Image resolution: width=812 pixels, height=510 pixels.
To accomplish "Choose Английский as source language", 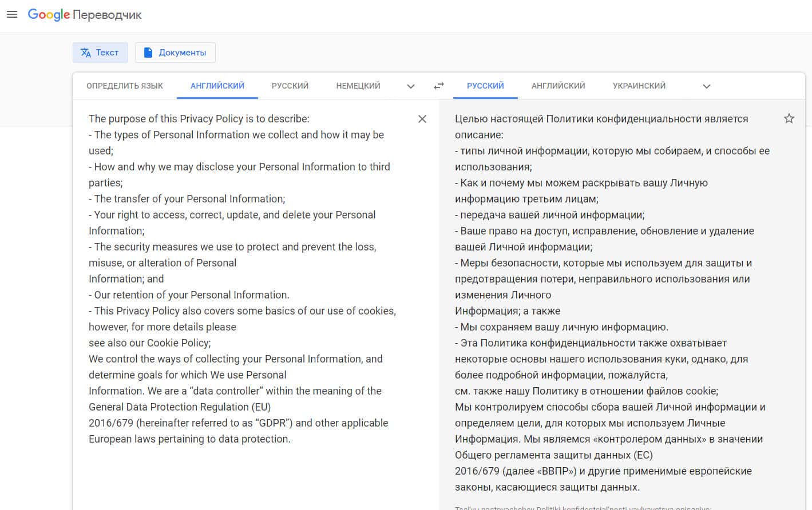I will coord(217,86).
